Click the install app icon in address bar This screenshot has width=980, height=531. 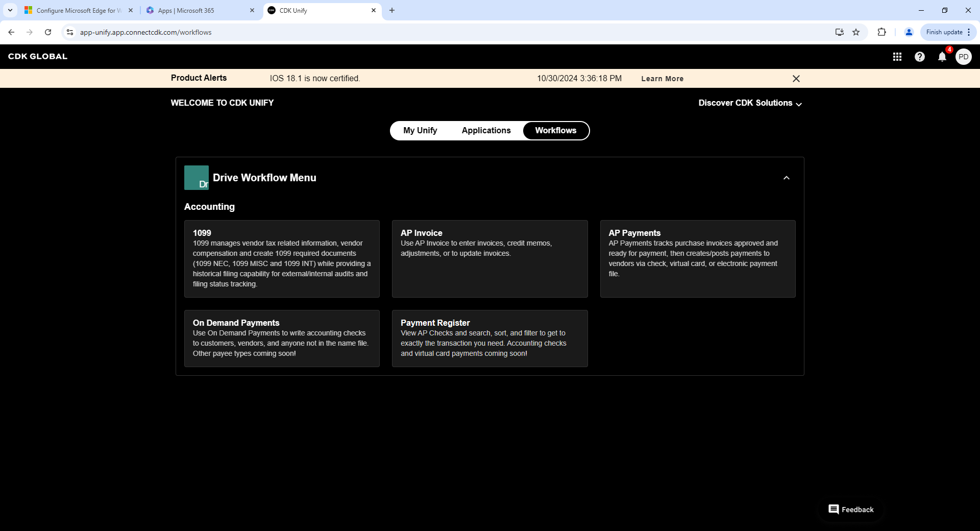[x=839, y=32]
